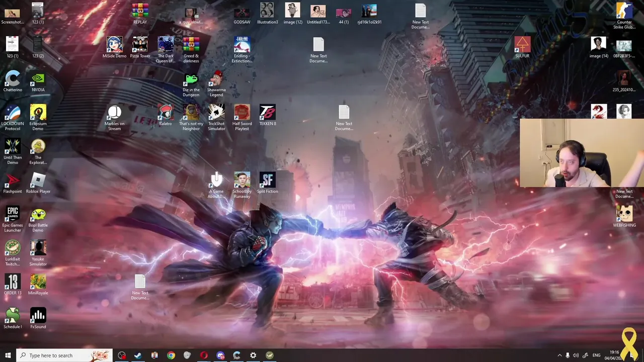Open the Eclipsium Demo shortcut
The image size is (644, 362).
[x=38, y=117]
